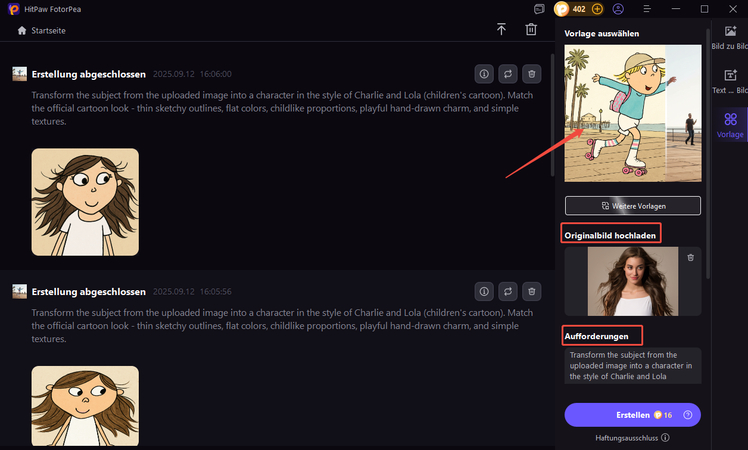This screenshot has height=450, width=748.
Task: Open the first generated cartoon girl image
Action: [x=85, y=202]
